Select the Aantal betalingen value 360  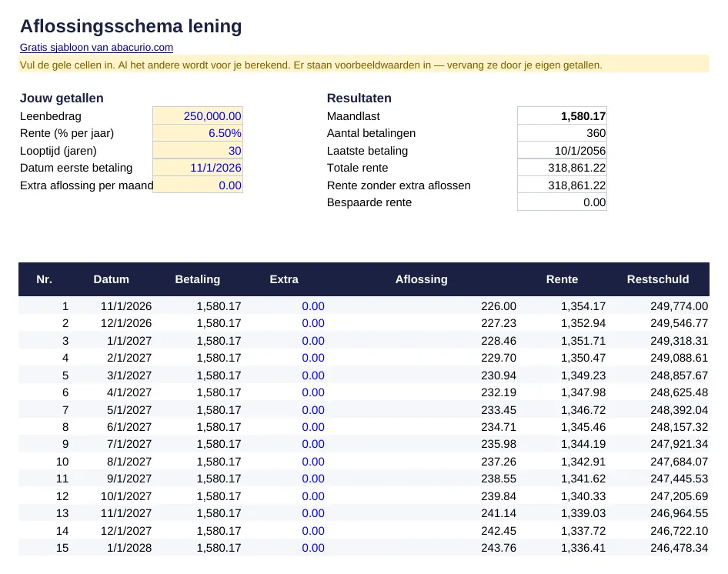[562, 133]
